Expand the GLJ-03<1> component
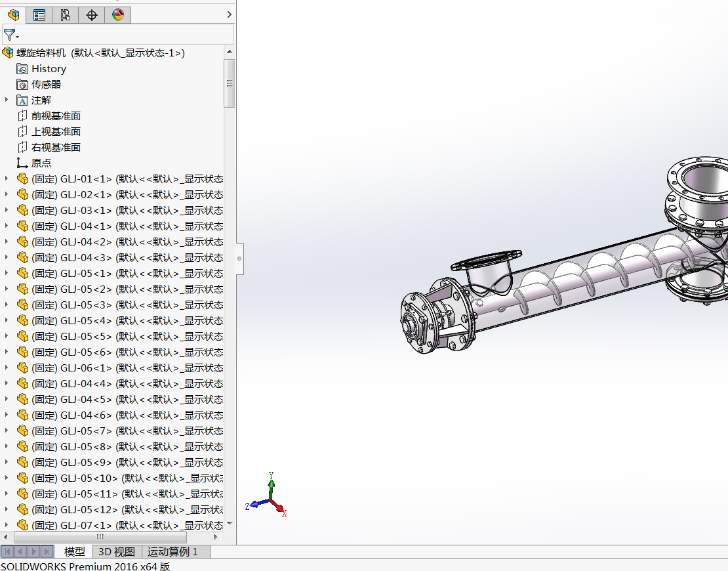728x571 pixels. [6, 210]
